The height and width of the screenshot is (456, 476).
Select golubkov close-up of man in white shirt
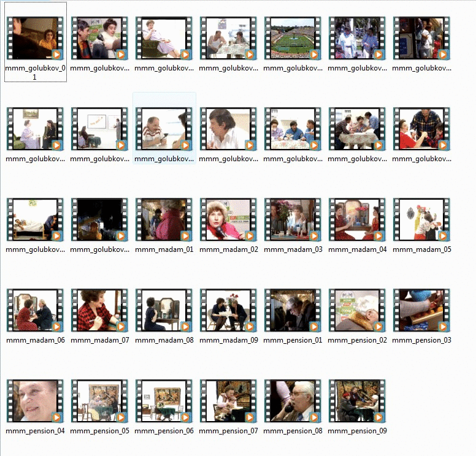(228, 129)
